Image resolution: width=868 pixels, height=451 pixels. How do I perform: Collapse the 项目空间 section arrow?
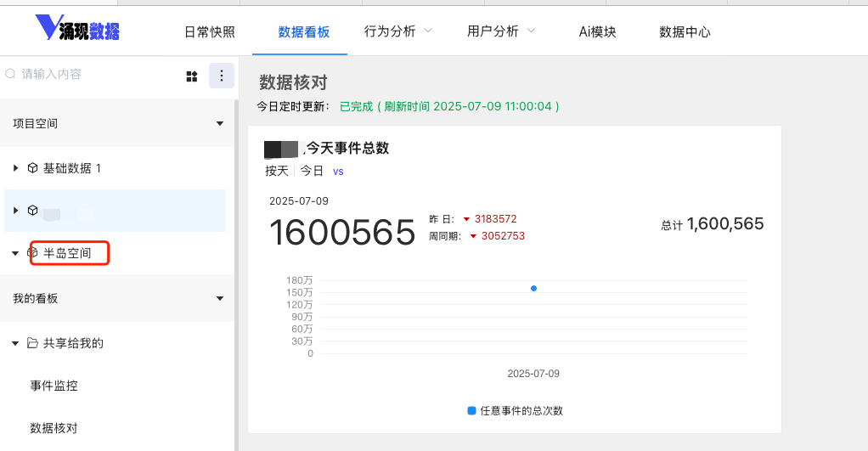220,123
